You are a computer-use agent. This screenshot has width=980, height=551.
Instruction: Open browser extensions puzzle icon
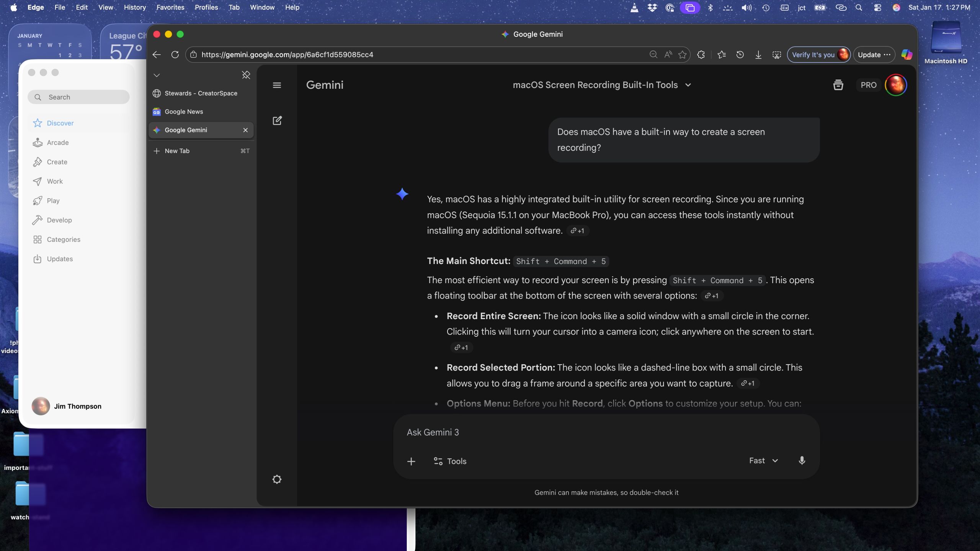[x=701, y=55]
